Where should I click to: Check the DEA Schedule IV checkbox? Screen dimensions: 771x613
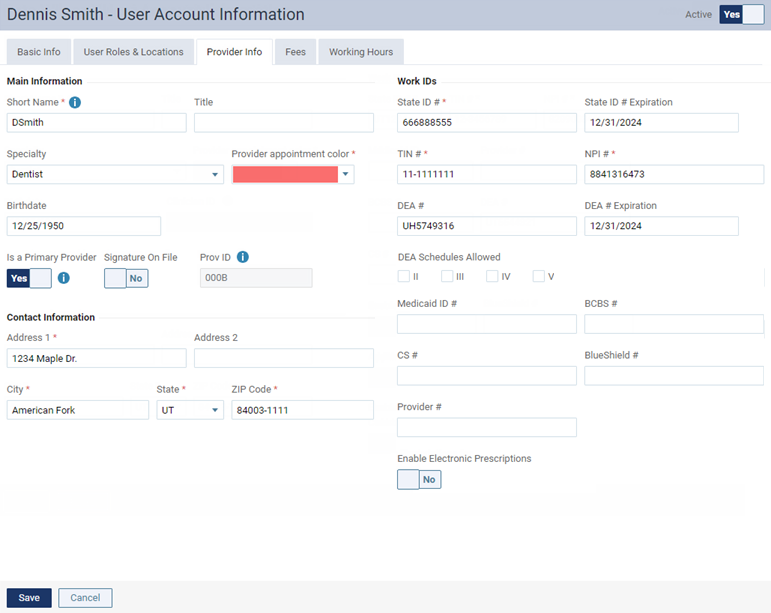click(x=492, y=276)
